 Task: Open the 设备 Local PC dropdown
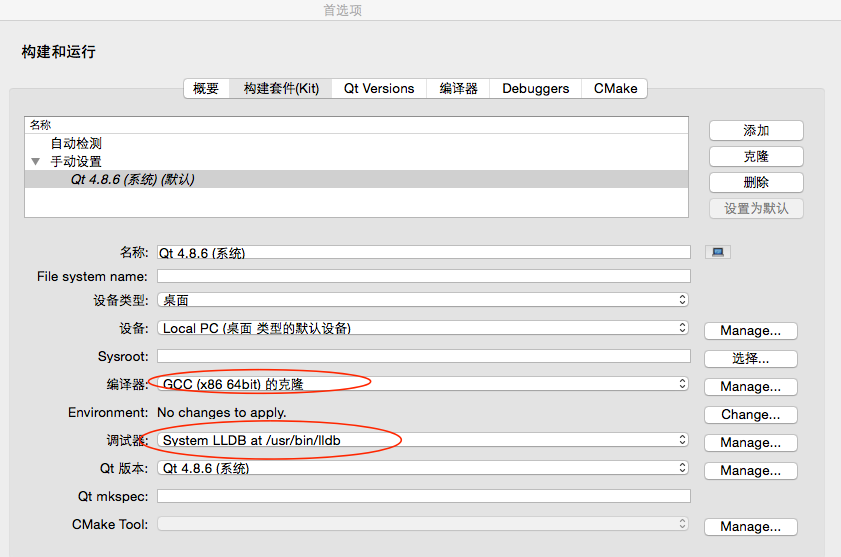coord(423,328)
